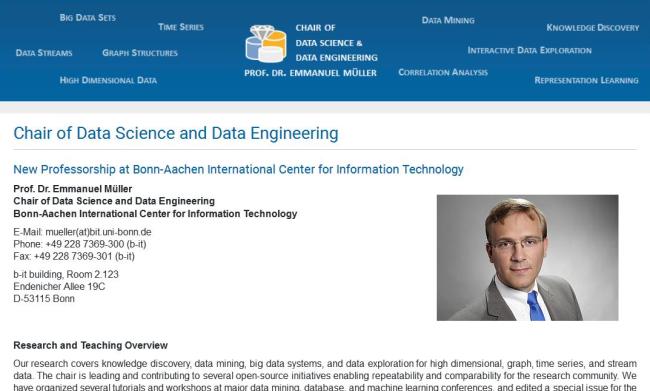The width and height of the screenshot is (650, 391).
Task: Click the Research and Teaching Overview heading
Action: pyautogui.click(x=90, y=345)
